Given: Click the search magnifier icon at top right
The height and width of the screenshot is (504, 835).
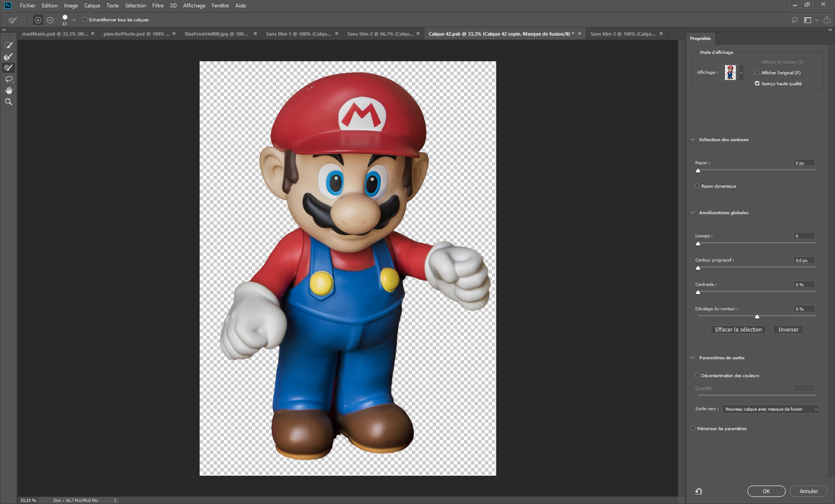Looking at the screenshot, I should [795, 20].
